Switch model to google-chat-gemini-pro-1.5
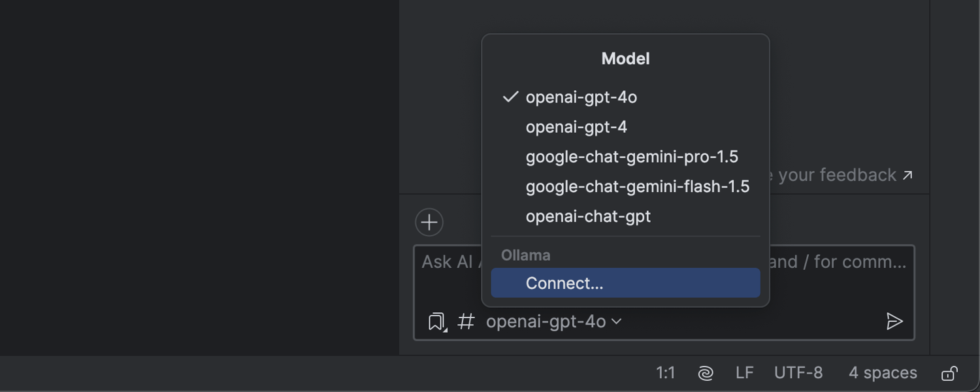This screenshot has width=980, height=392. coord(632,157)
